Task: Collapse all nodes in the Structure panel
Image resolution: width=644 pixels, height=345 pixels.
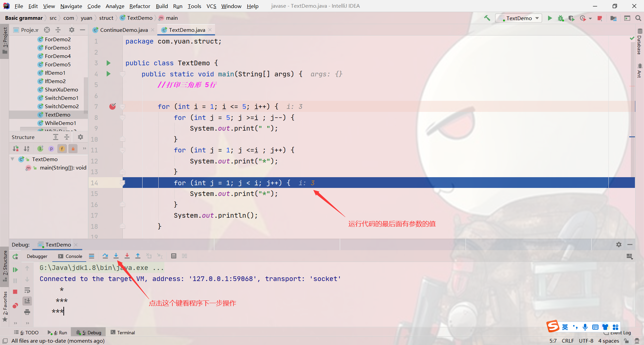Action: point(67,137)
